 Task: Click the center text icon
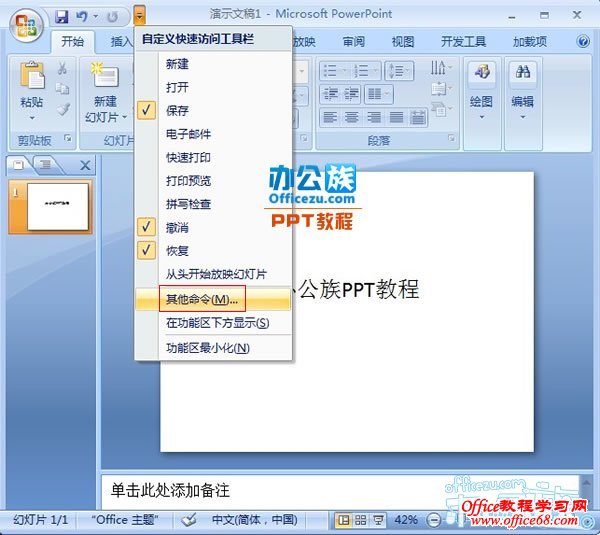pyautogui.click(x=352, y=117)
